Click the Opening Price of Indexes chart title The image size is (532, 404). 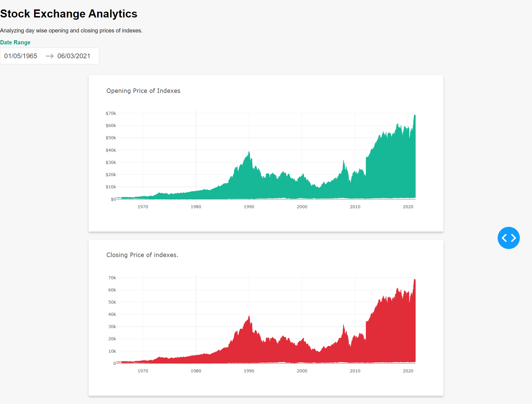[x=143, y=91]
